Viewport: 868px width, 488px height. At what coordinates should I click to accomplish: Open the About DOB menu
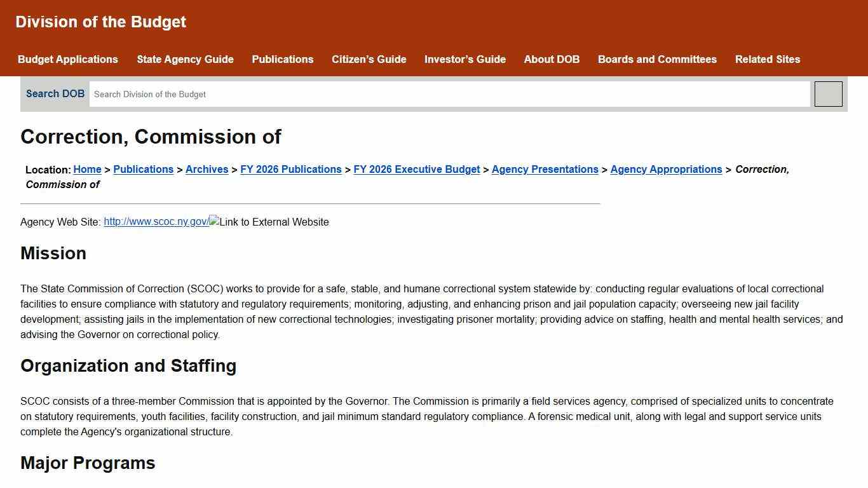(x=552, y=59)
